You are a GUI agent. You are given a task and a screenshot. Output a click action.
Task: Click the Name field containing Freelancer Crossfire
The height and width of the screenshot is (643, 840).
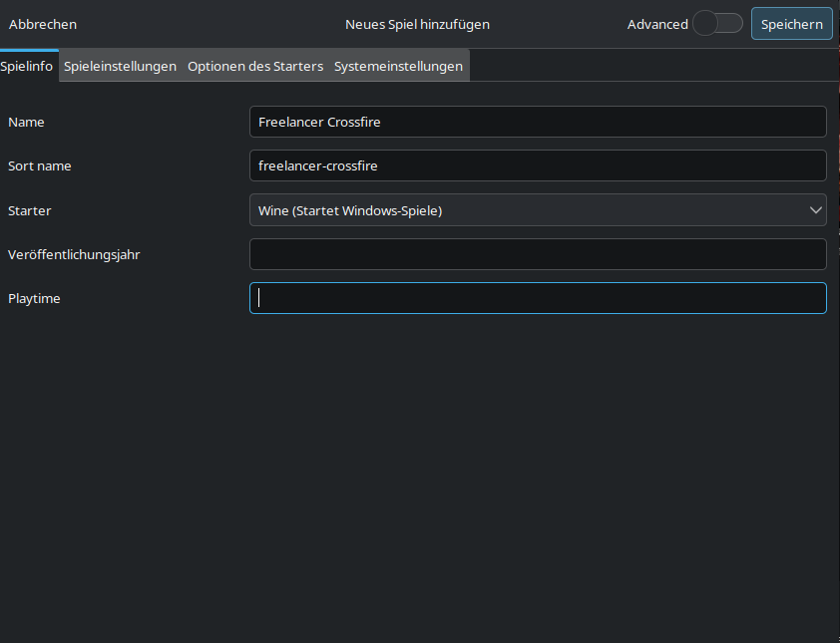coord(538,122)
